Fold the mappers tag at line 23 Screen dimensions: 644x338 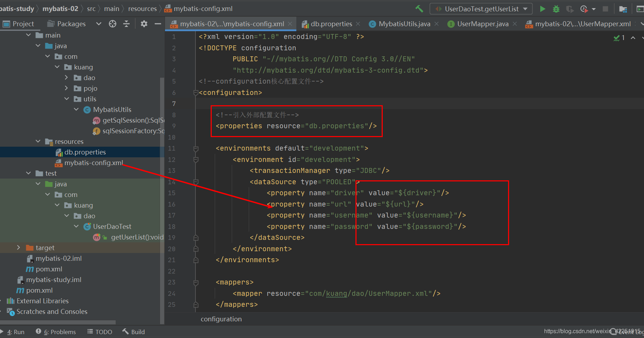pos(196,282)
